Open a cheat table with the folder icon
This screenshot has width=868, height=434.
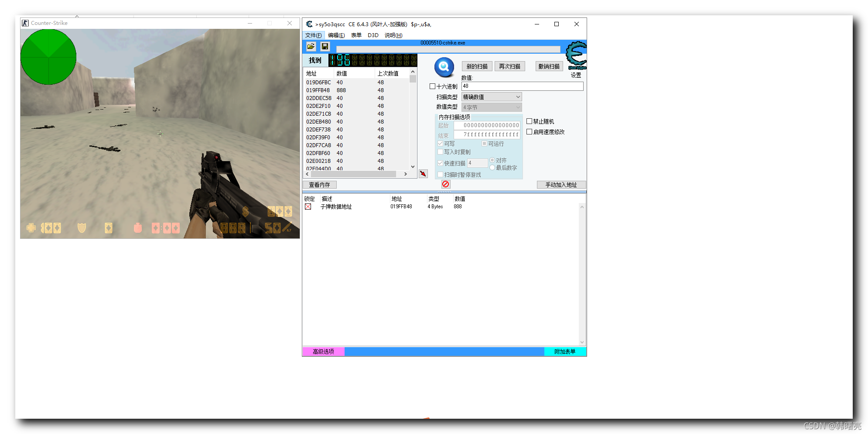pos(311,46)
